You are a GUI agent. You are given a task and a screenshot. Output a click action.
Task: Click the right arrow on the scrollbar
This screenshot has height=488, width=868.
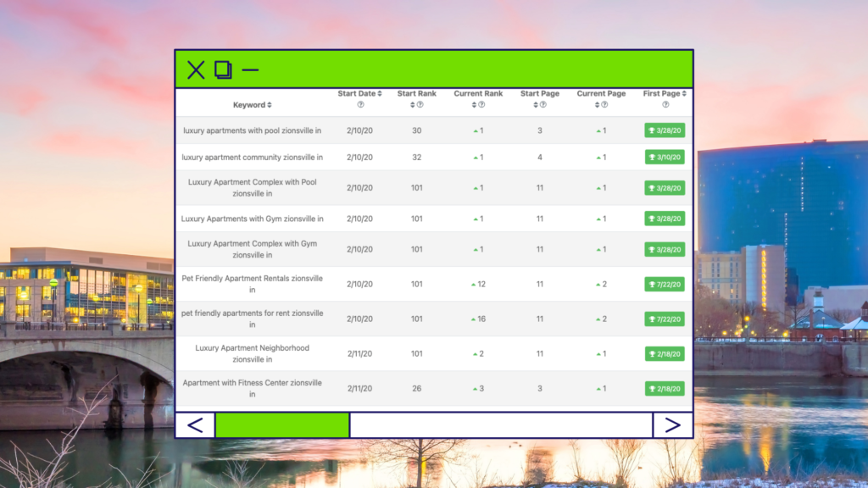pos(672,424)
